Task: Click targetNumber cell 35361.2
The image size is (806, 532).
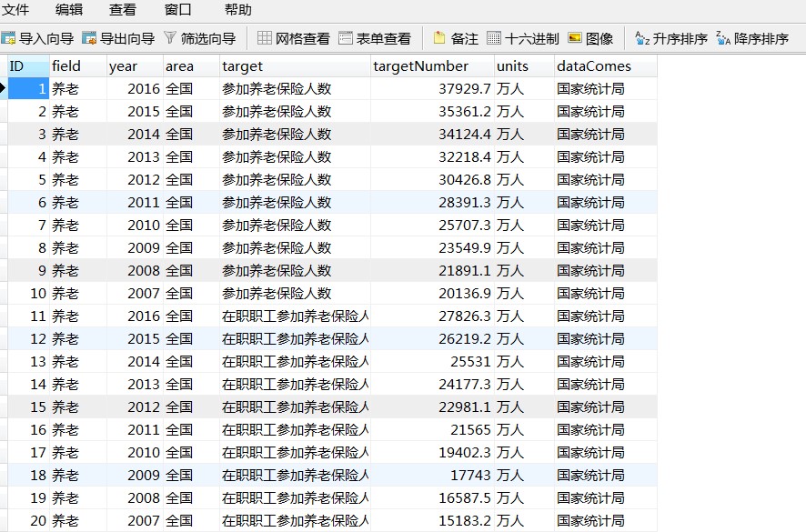Action: [432, 112]
